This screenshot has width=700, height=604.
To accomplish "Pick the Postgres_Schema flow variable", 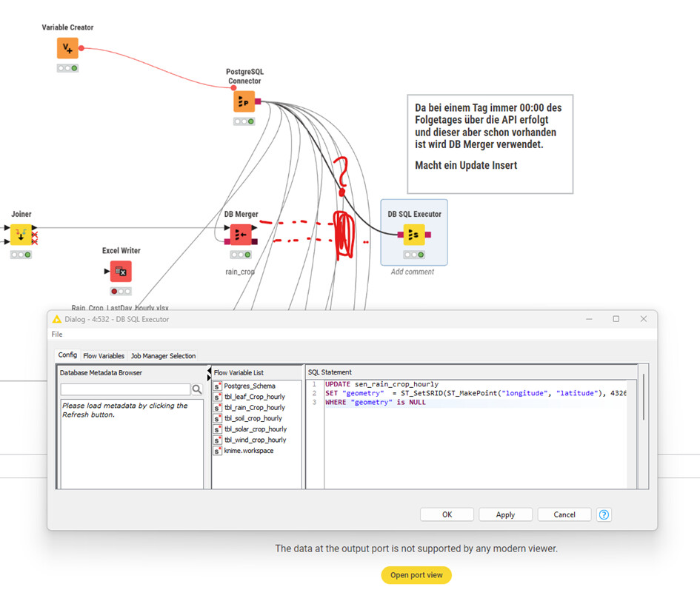I will (249, 386).
